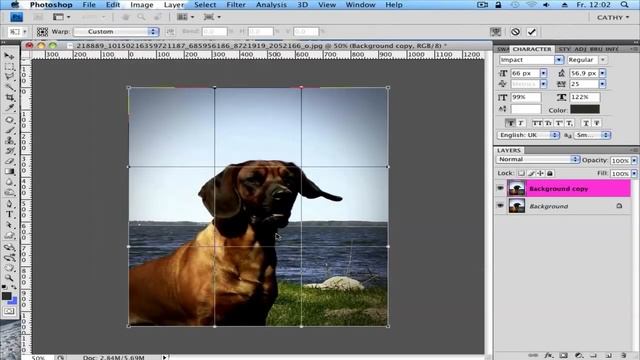Image resolution: width=640 pixels, height=360 pixels.
Task: Select the Zoom tool
Action: tap(9, 278)
